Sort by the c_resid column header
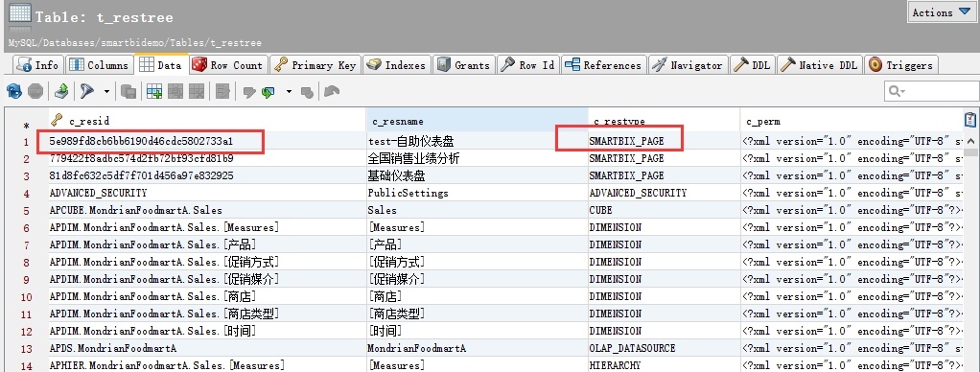This screenshot has height=372, width=980. [207, 122]
